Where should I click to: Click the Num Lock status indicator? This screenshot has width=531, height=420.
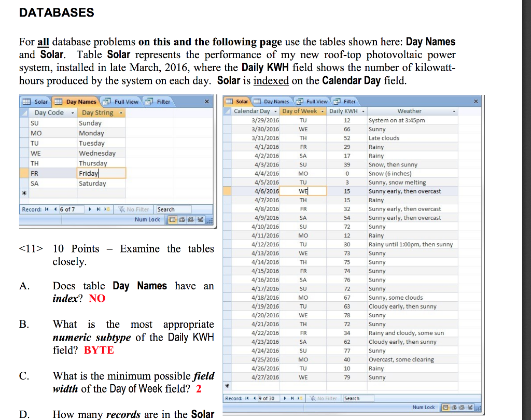(424, 408)
